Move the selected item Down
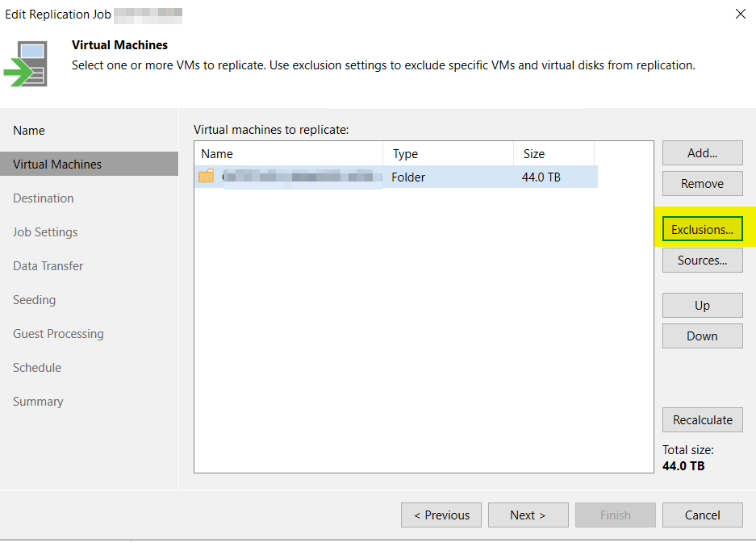This screenshot has width=756, height=542. coord(702,336)
